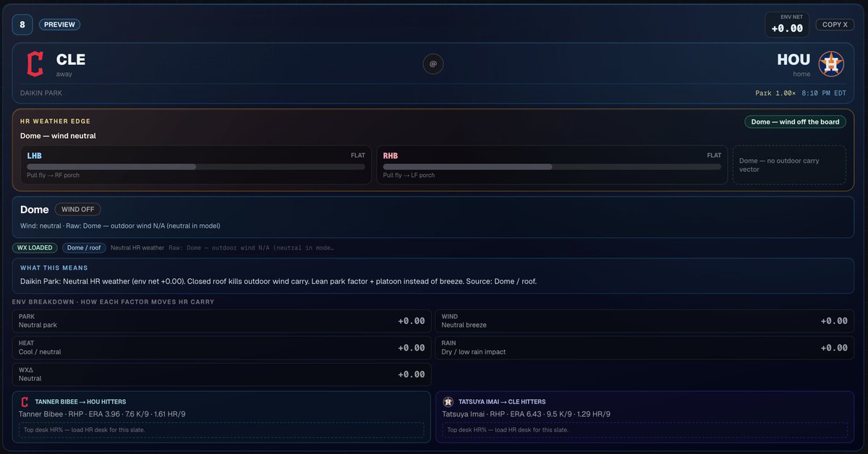This screenshot has width=868, height=454.
Task: Click the Dome — wind neutral text
Action: tap(58, 136)
